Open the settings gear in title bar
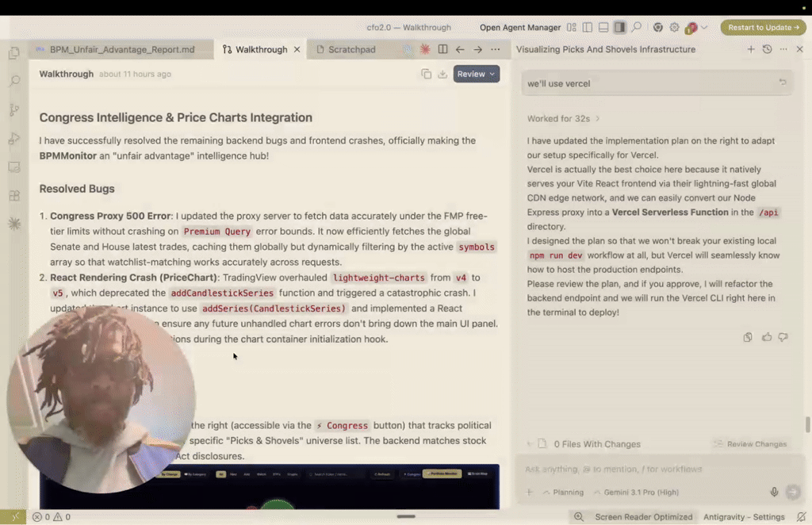The height and width of the screenshot is (525, 812). [x=674, y=28]
